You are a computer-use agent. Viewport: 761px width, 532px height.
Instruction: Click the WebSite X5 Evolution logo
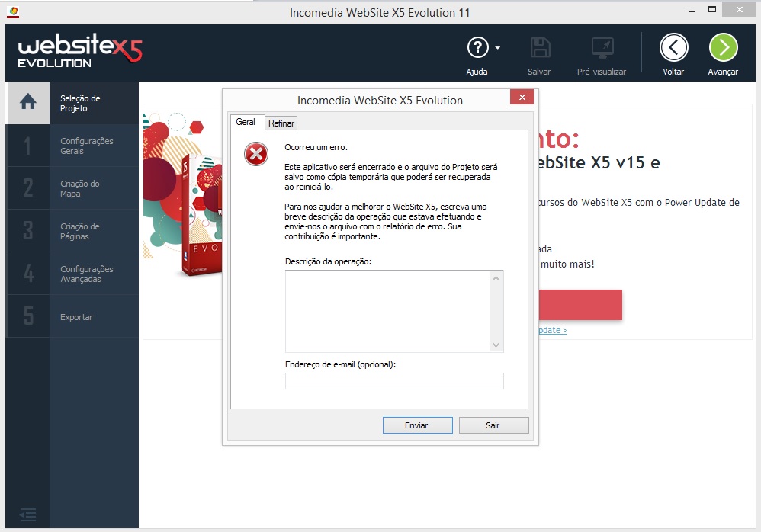(80, 50)
